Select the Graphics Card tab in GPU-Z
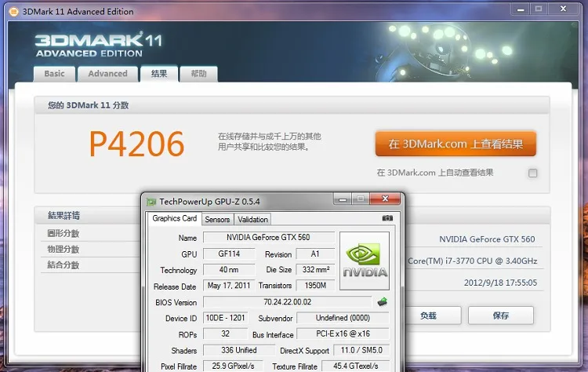Image resolution: width=588 pixels, height=372 pixels. 174,218
